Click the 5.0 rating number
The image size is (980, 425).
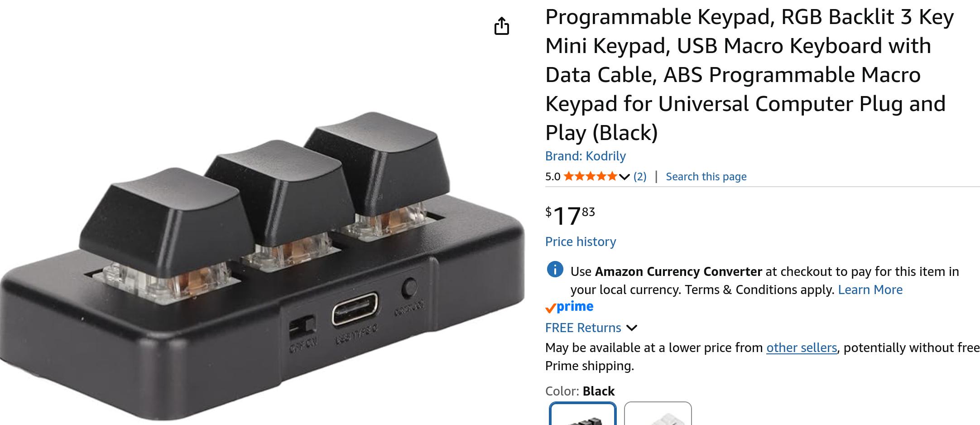(552, 176)
